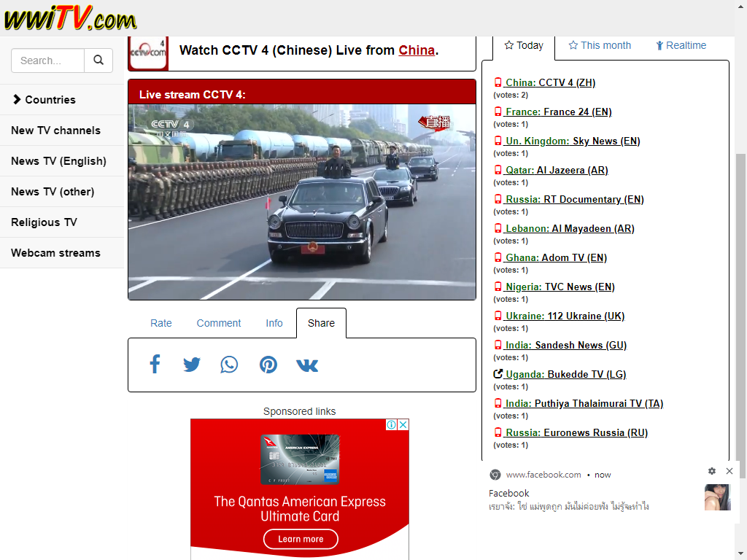Follow the China link in the heading
The width and height of the screenshot is (747, 560).
(x=417, y=50)
